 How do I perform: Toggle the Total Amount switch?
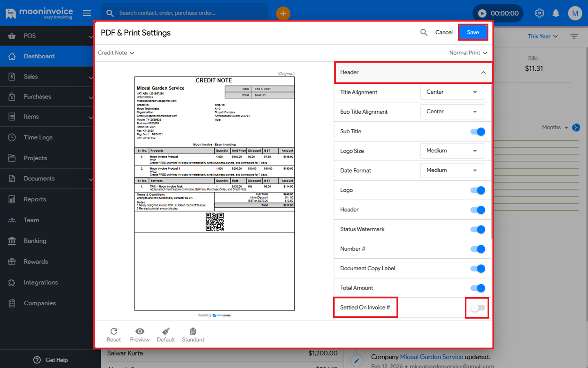tap(477, 288)
